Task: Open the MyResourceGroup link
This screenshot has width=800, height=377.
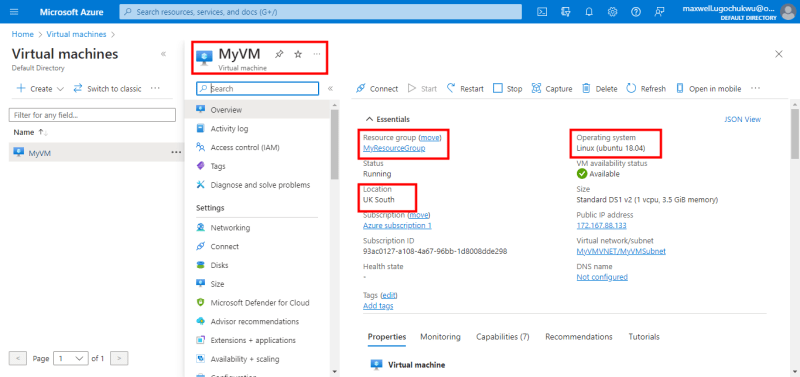Action: point(394,148)
